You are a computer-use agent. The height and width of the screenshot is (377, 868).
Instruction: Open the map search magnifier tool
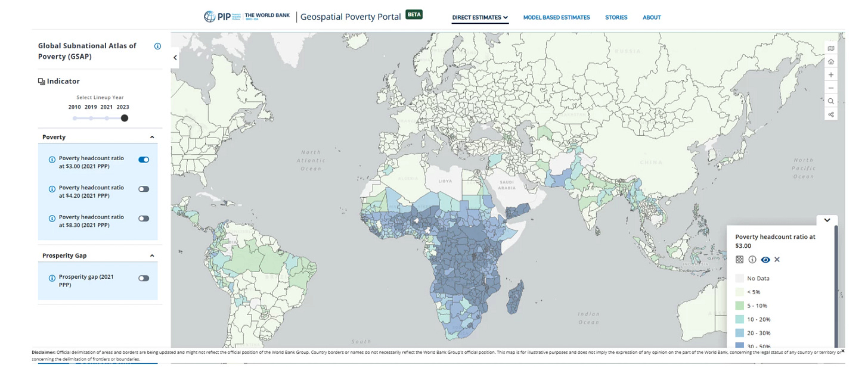point(831,101)
